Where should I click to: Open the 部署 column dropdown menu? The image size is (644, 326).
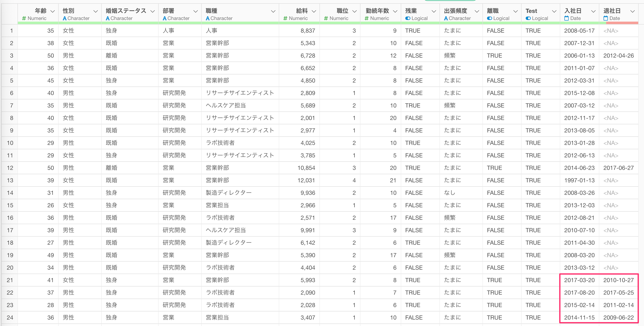[x=195, y=11]
